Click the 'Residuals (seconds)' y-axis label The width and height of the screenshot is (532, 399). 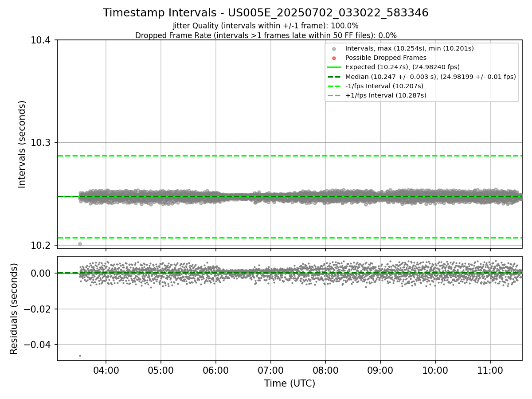[x=14, y=309]
